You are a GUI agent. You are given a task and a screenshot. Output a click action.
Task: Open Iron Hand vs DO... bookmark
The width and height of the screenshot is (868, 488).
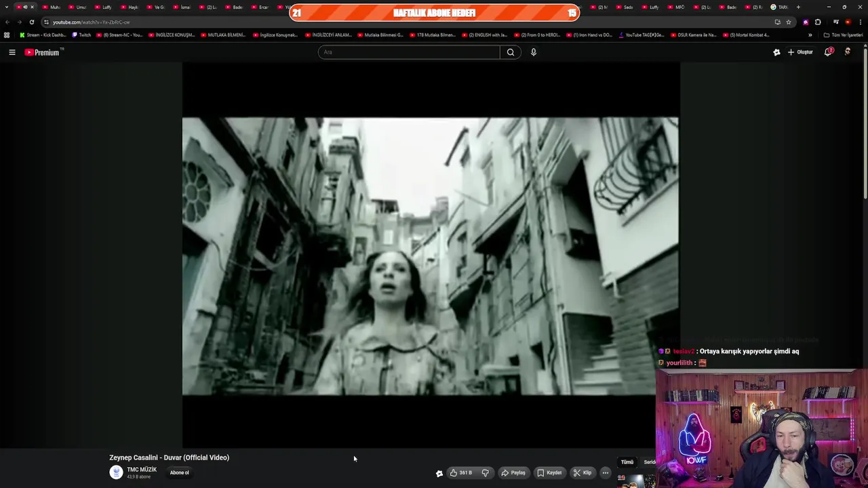point(589,35)
